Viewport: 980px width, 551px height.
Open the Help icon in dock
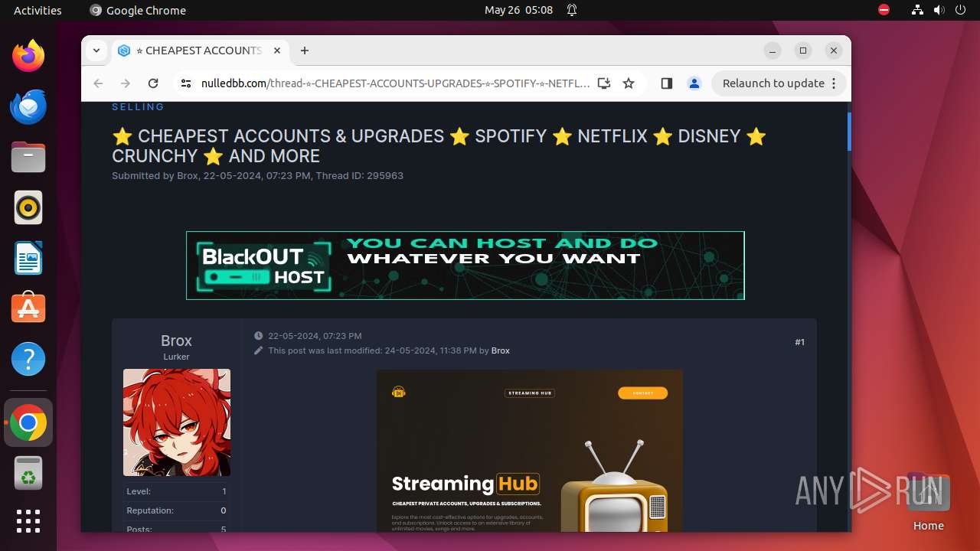coord(28,359)
